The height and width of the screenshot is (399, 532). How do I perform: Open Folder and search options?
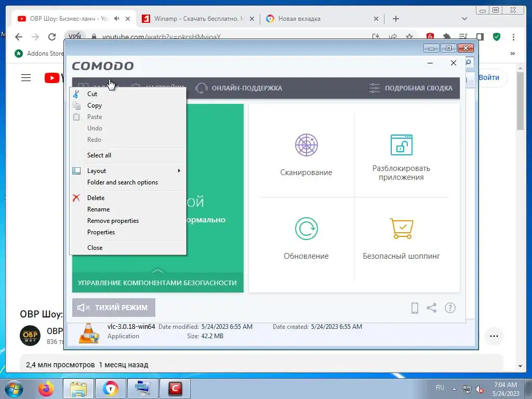pyautogui.click(x=128, y=182)
